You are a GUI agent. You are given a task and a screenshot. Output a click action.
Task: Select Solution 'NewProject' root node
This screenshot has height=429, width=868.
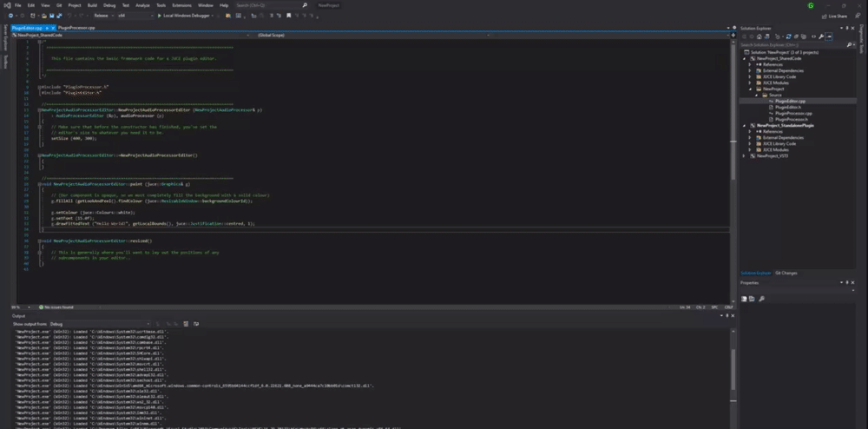pos(784,52)
